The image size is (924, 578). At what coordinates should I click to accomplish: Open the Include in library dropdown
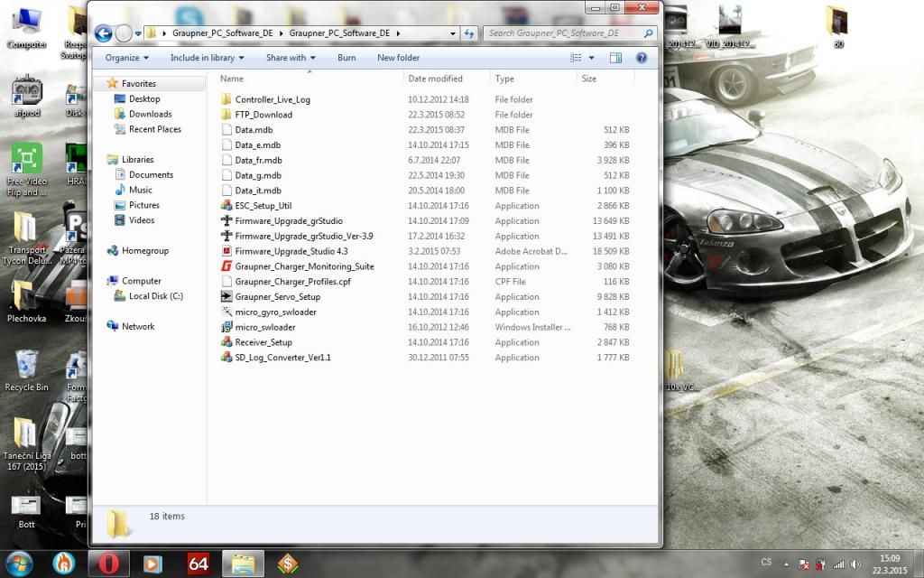(x=207, y=58)
